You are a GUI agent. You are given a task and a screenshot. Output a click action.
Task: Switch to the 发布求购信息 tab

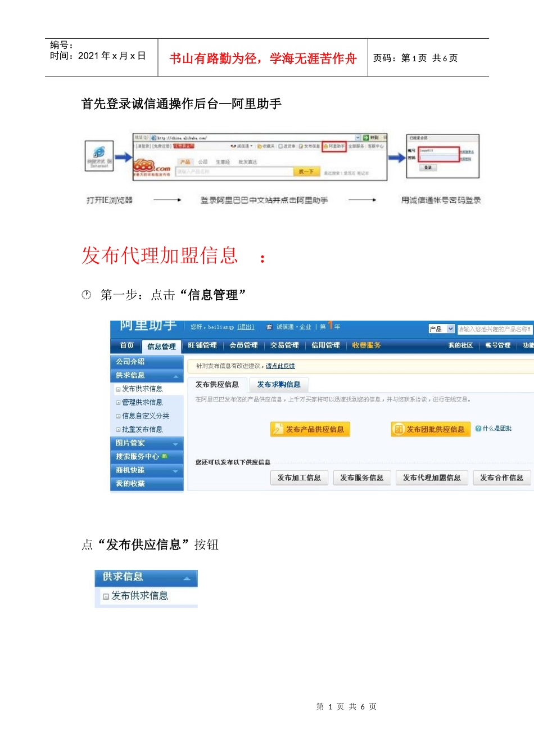point(279,385)
